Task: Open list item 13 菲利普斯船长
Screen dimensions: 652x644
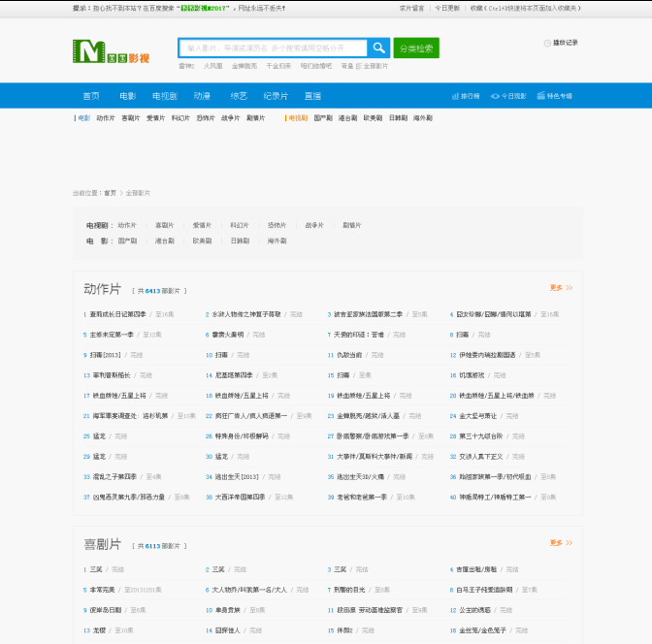Action: [x=112, y=375]
